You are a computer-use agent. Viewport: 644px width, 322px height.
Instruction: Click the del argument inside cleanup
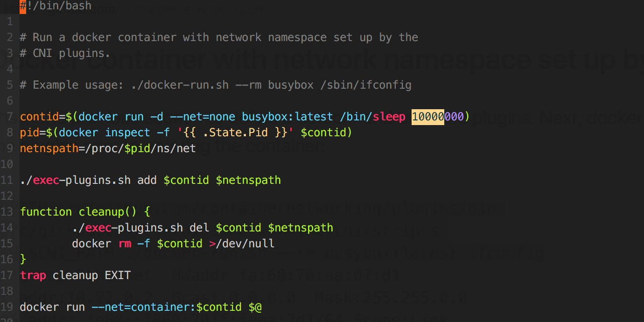(x=199, y=228)
